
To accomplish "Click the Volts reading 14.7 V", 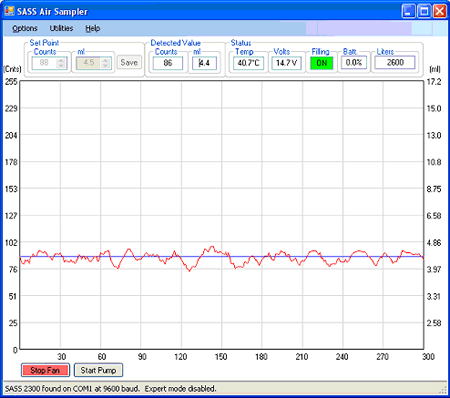I will 286,63.
